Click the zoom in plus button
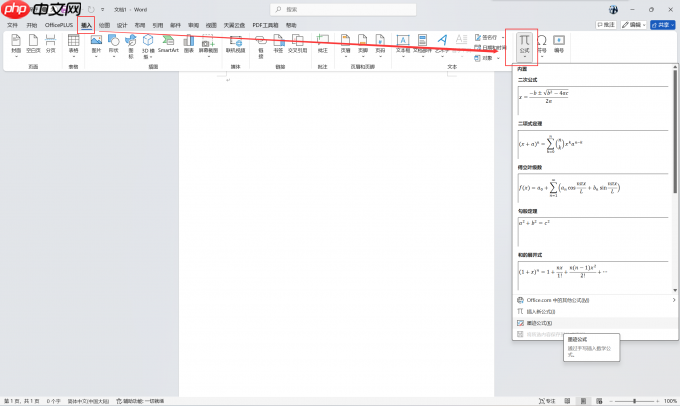Image resolution: width=680 pixels, height=406 pixels. [x=657, y=401]
